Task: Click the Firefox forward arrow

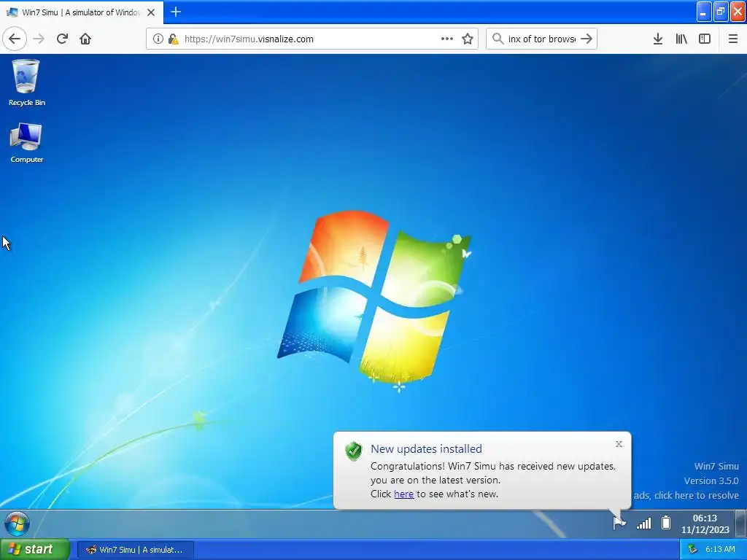Action: (x=39, y=39)
